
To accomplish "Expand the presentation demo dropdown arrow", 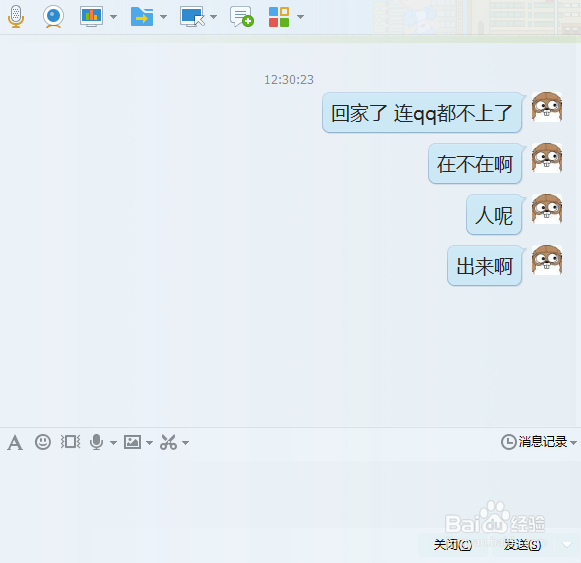I will [x=113, y=17].
